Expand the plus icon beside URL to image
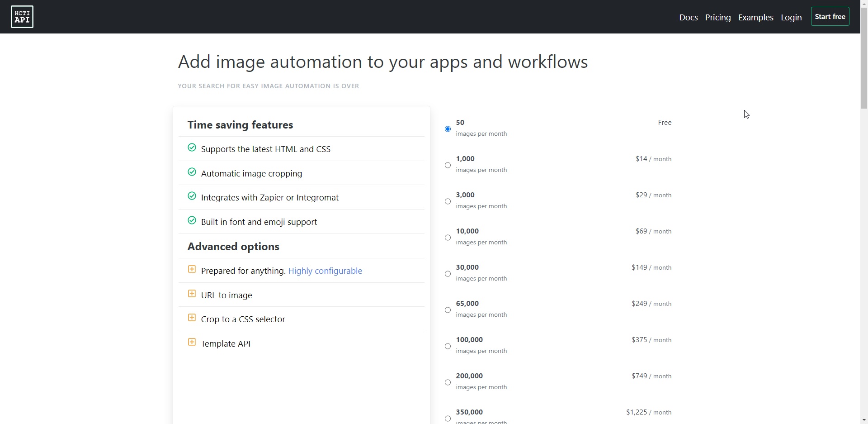The image size is (868, 424). (192, 294)
